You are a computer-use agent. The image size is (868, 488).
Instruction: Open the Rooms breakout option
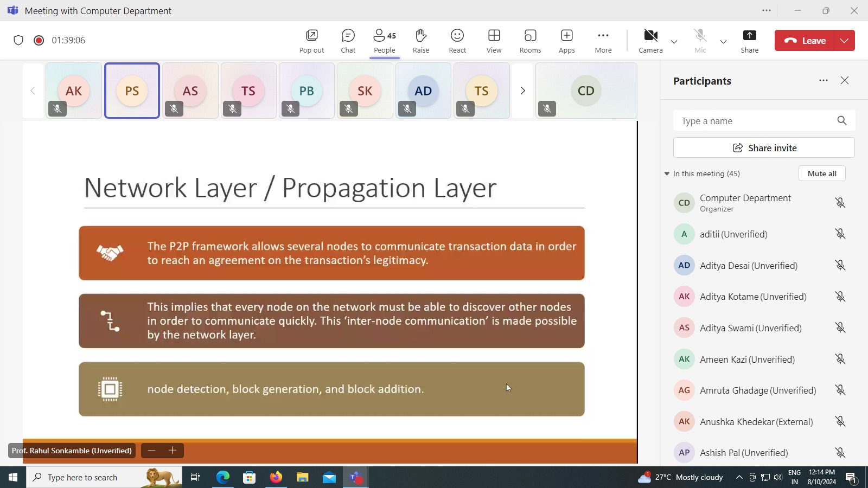(530, 41)
